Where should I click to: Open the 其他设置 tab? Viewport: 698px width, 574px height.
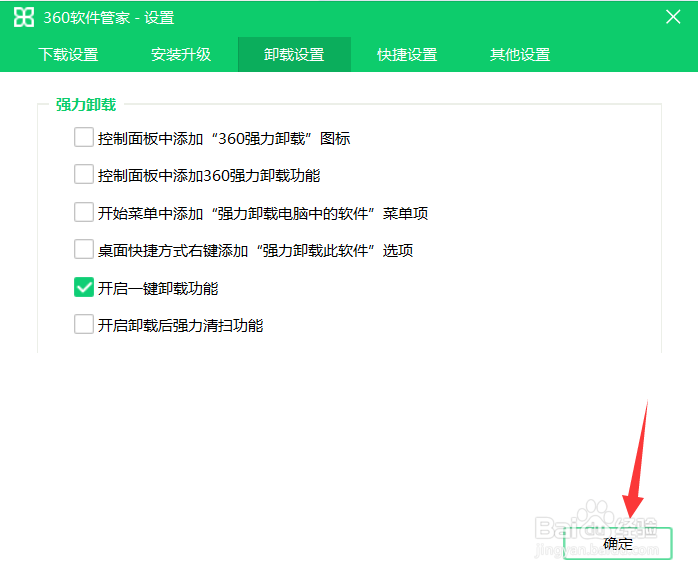point(520,54)
